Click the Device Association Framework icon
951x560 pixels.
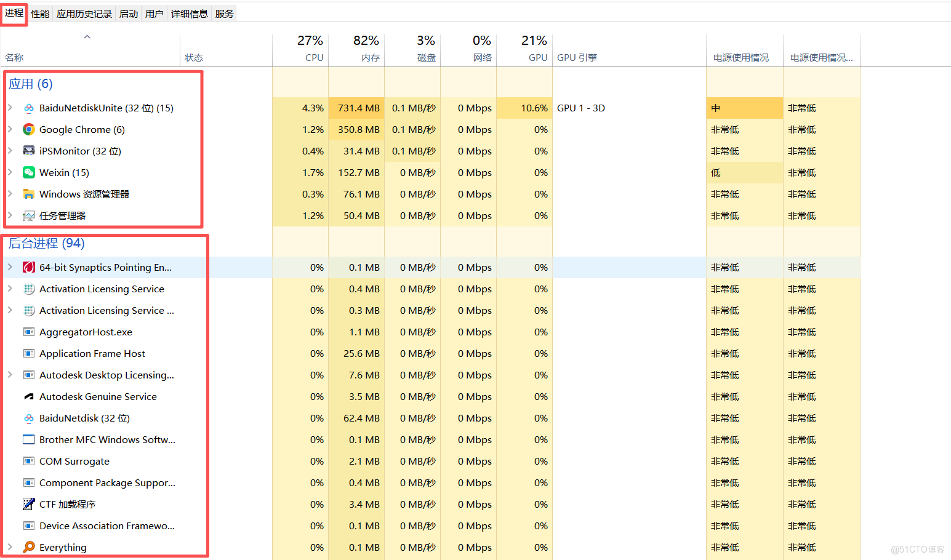[x=28, y=526]
